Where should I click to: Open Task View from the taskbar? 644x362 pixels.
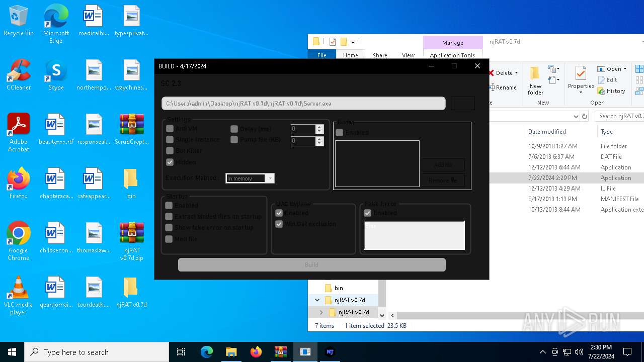(x=181, y=352)
